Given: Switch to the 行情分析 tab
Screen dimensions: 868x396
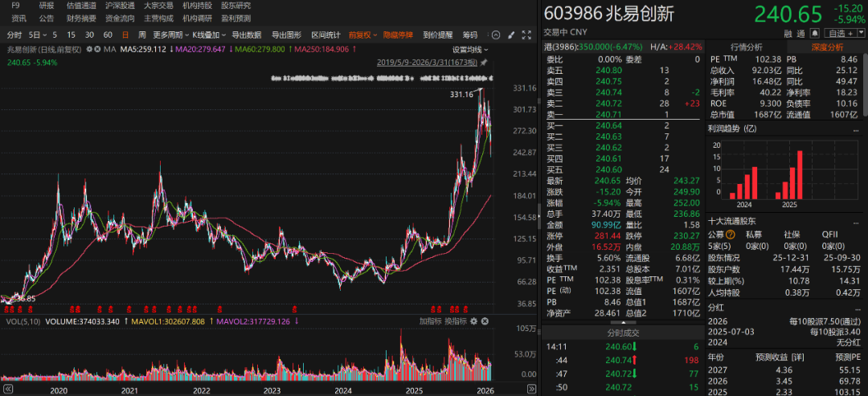Looking at the screenshot, I should 746,47.
